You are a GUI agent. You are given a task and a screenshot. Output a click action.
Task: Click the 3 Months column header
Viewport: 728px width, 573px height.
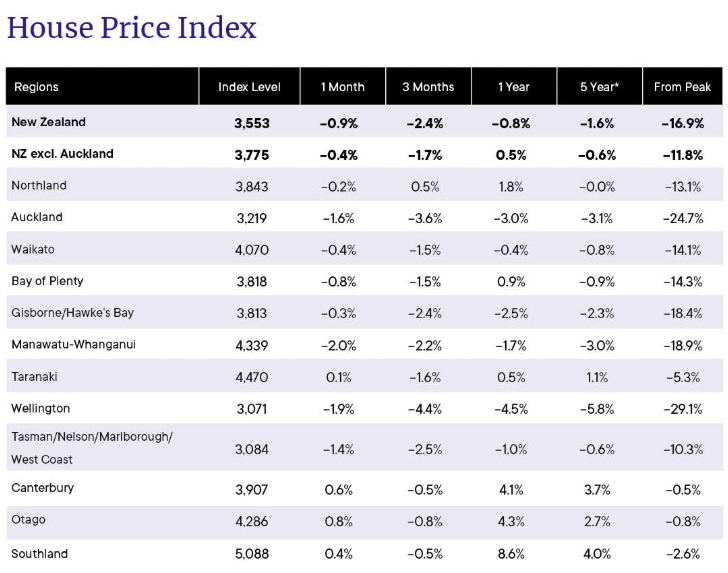pos(428,87)
